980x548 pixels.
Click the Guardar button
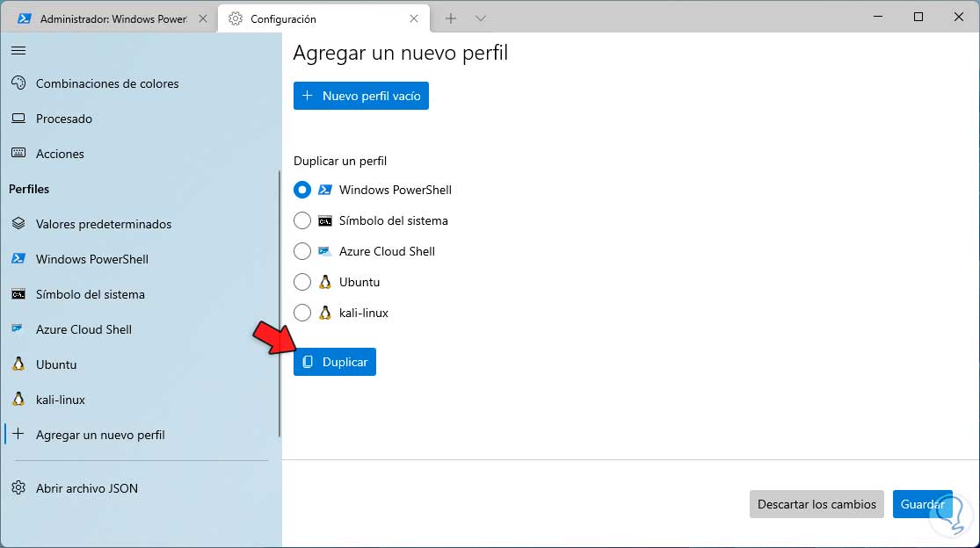point(923,504)
